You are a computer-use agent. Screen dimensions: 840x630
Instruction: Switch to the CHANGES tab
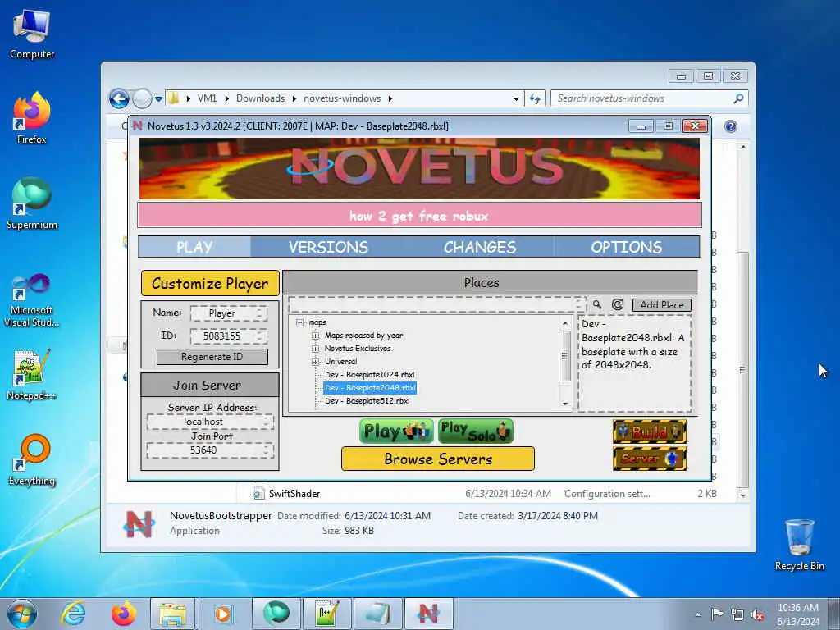pyautogui.click(x=479, y=247)
